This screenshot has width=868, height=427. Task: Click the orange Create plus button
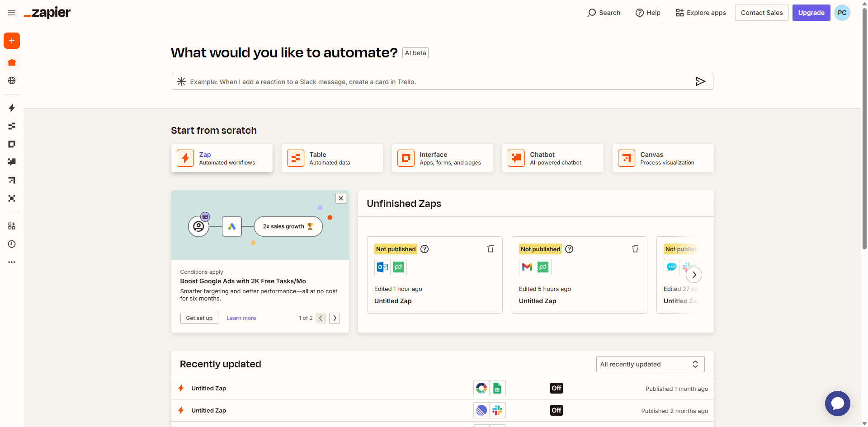[12, 41]
